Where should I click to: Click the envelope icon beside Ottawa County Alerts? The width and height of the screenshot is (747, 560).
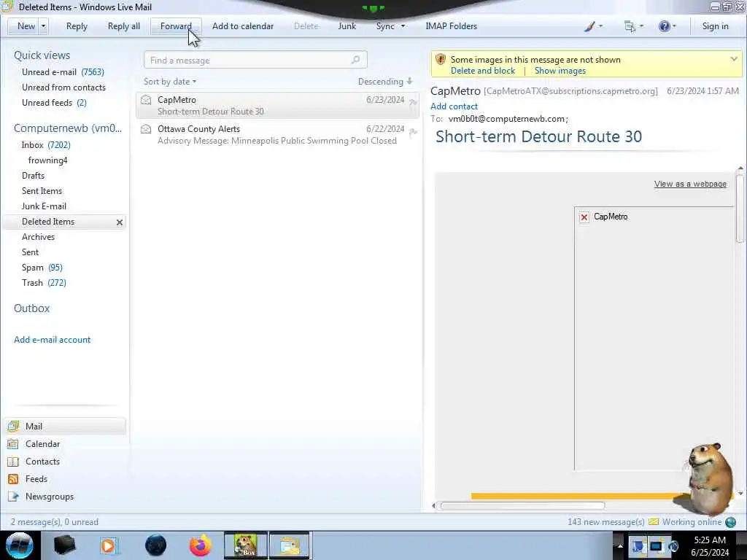[146, 129]
